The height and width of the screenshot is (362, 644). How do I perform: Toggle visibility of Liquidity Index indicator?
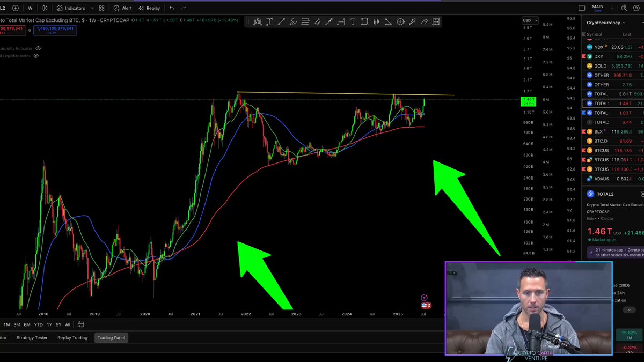(x=36, y=56)
